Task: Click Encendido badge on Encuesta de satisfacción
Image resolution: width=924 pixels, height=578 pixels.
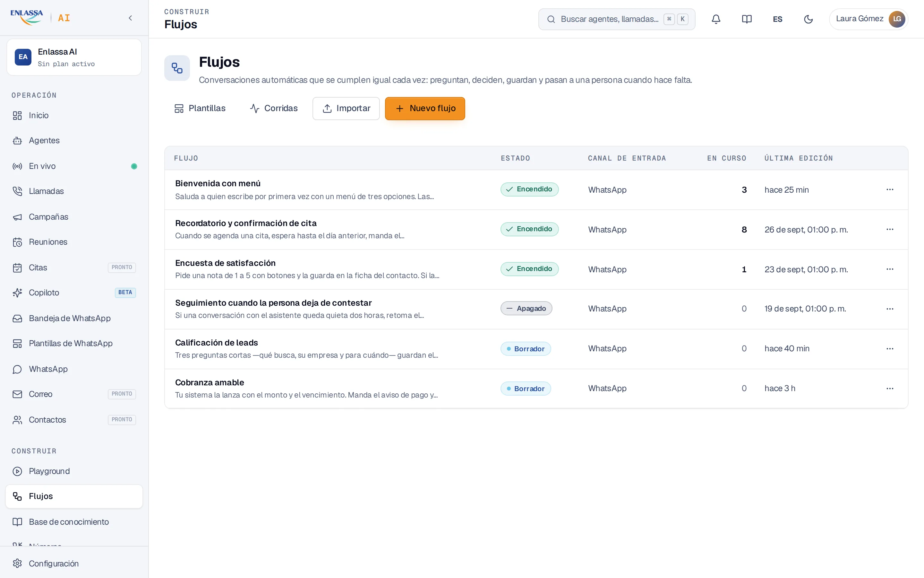Action: [x=529, y=269]
